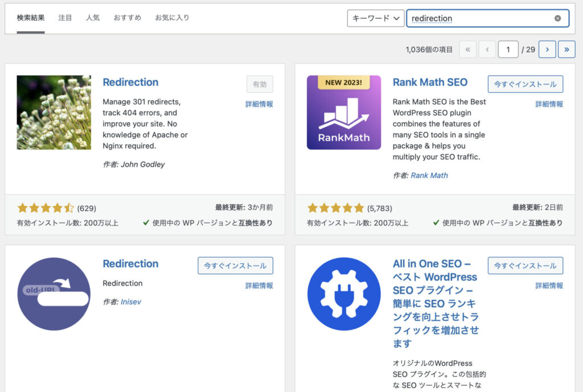The width and height of the screenshot is (583, 392).
Task: Clear the search field with the X icon
Action: point(557,18)
